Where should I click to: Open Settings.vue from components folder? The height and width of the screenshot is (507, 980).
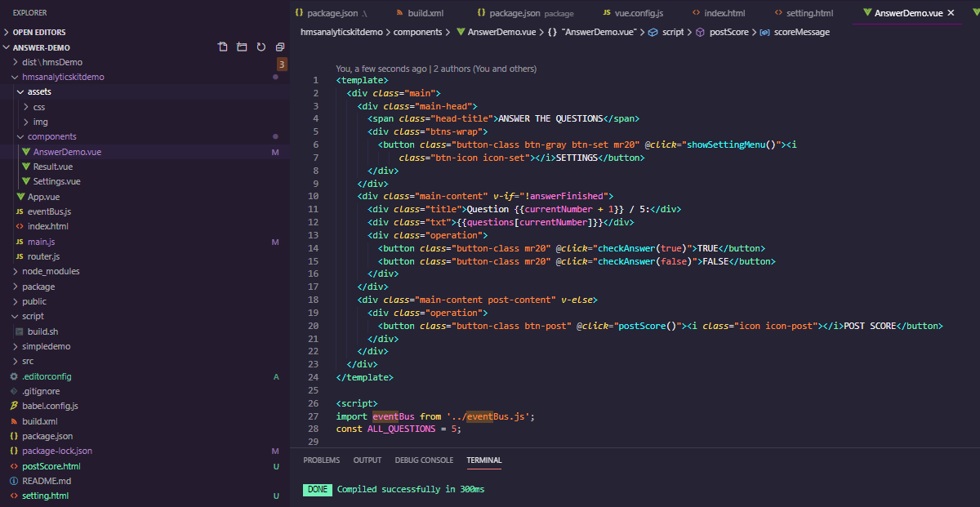pyautogui.click(x=56, y=181)
